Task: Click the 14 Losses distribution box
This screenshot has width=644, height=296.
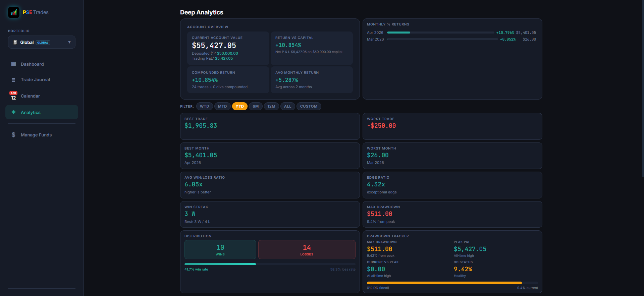Action: click(307, 249)
